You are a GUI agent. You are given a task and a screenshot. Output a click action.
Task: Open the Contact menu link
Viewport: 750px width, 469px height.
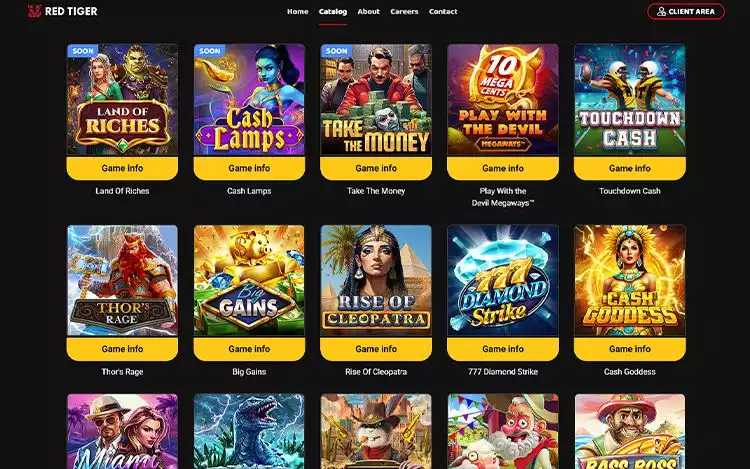(443, 11)
